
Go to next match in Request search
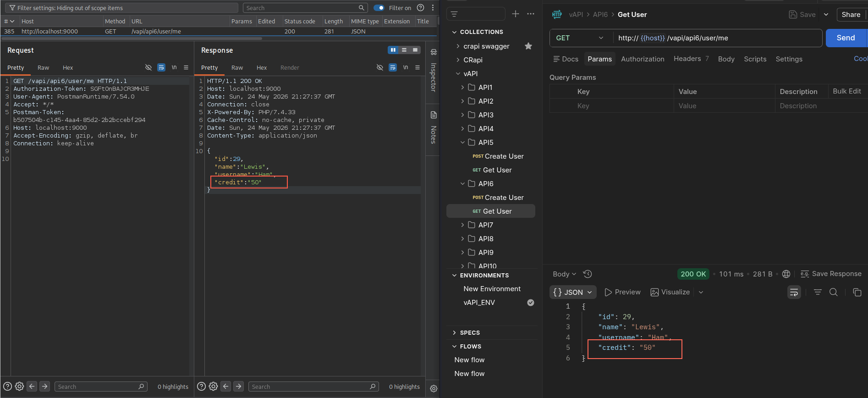click(x=44, y=387)
